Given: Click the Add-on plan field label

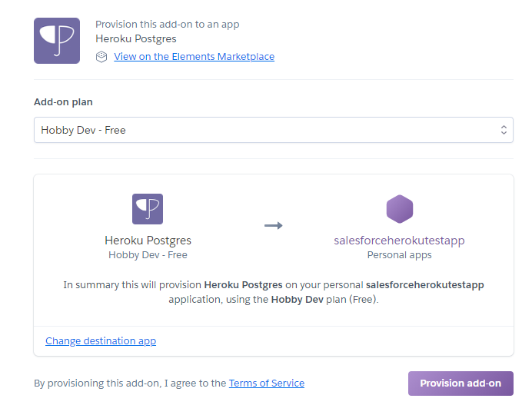Looking at the screenshot, I should tap(63, 102).
